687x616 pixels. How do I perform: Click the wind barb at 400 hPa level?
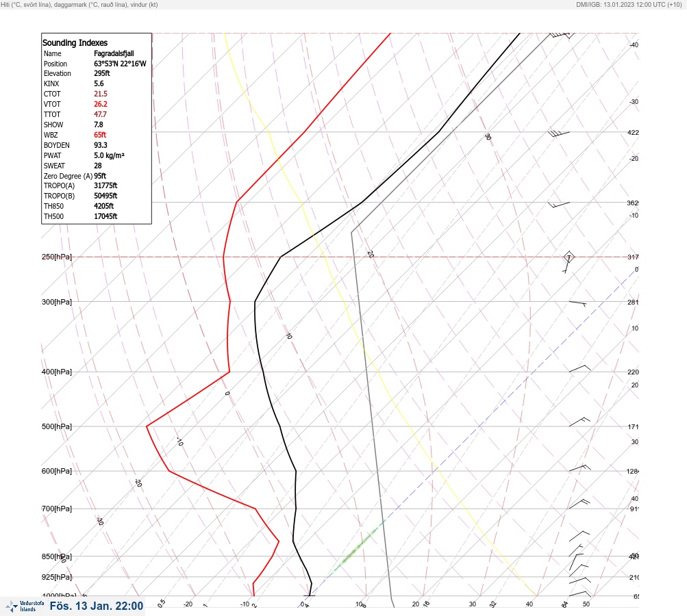pyautogui.click(x=579, y=369)
